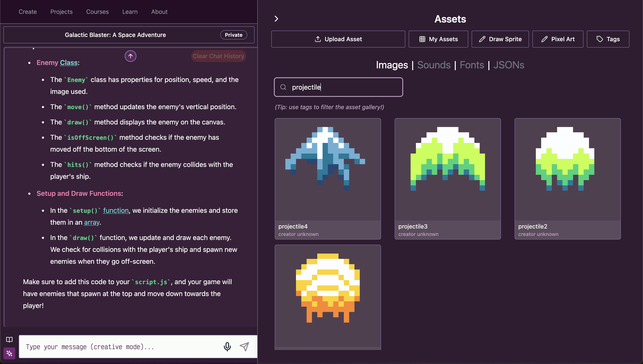Click the scroll-up arrow circle in chat

(130, 56)
